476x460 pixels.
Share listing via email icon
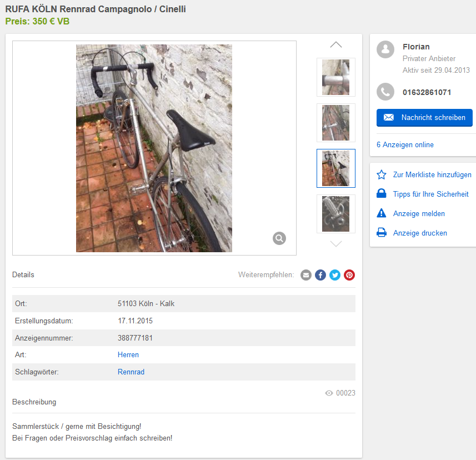point(305,275)
